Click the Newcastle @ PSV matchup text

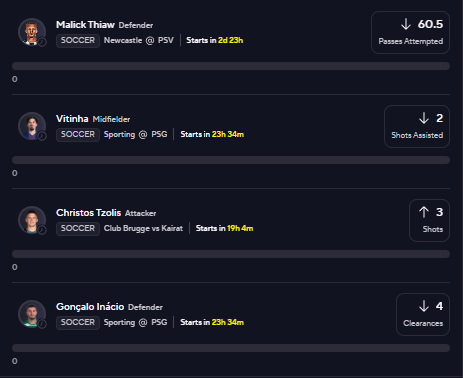[x=139, y=40]
